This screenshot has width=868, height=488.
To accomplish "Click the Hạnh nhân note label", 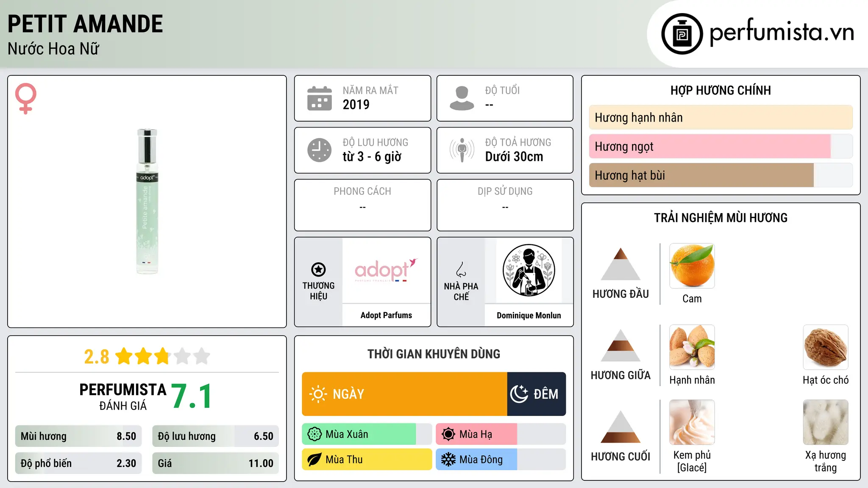I will 692,380.
